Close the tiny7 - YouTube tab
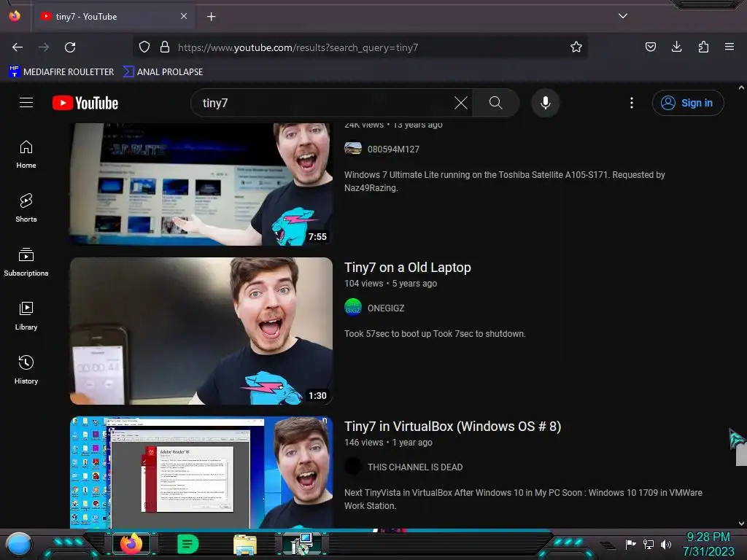The height and width of the screenshot is (560, 747). pyautogui.click(x=183, y=16)
